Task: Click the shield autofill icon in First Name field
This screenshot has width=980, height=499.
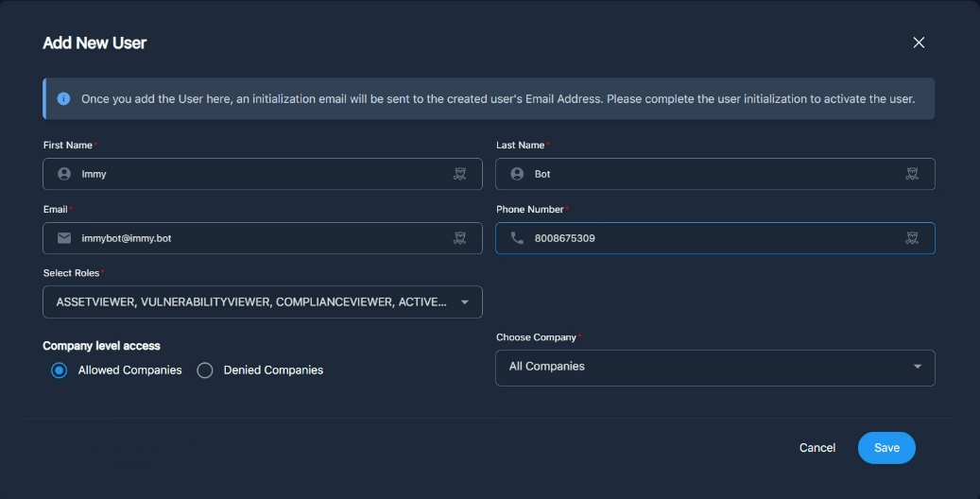Action: 459,174
